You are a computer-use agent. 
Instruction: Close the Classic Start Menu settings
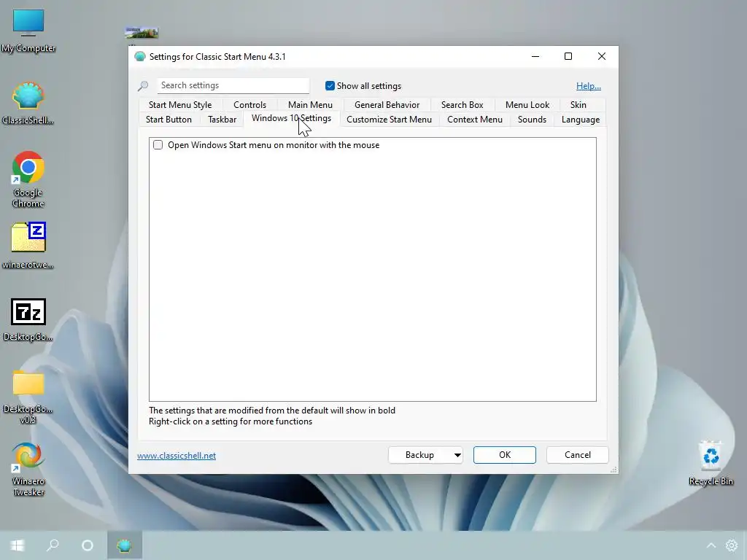(x=602, y=56)
